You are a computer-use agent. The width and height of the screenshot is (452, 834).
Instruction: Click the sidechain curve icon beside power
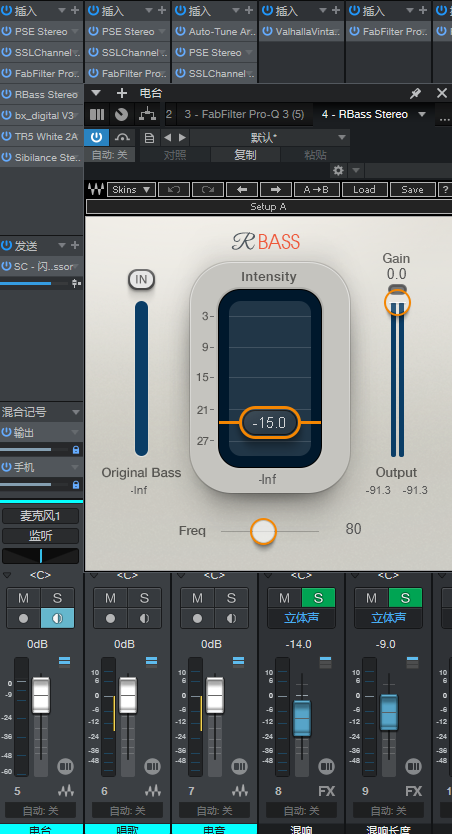(x=122, y=138)
